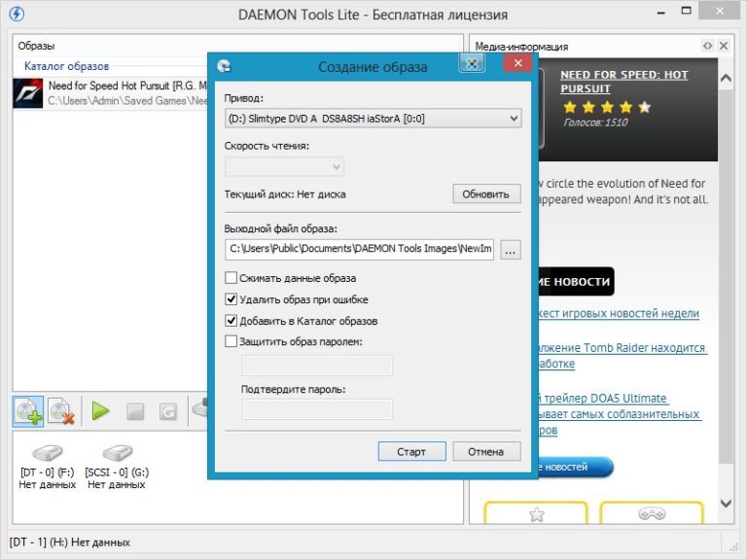Click the gamepad tab icon at bottom
The image size is (747, 560).
pyautogui.click(x=652, y=513)
